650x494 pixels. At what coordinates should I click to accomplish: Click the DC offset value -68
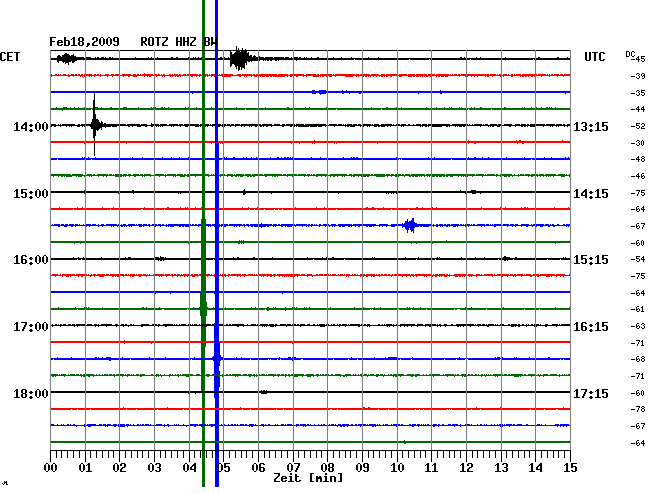(x=638, y=359)
